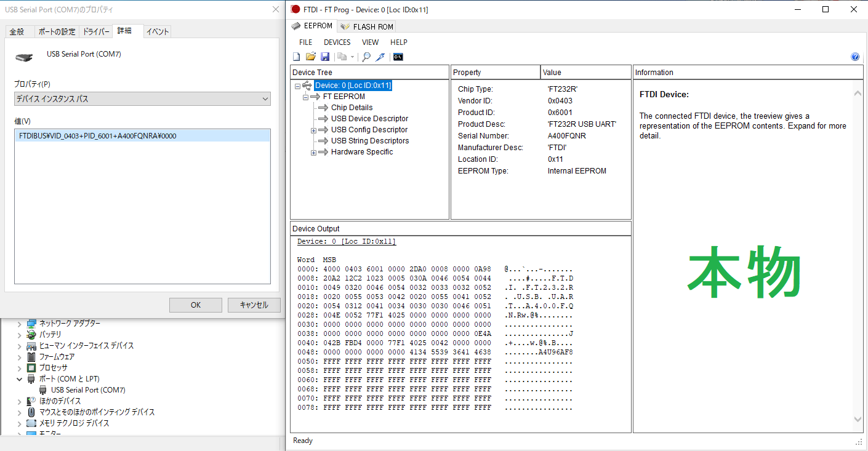Open the VIEW menu
This screenshot has height=451, width=868.
(x=371, y=42)
